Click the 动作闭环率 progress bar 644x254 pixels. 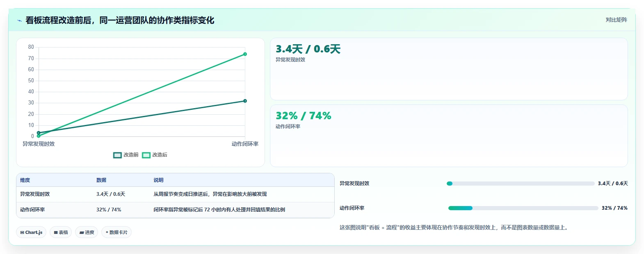[523, 208]
